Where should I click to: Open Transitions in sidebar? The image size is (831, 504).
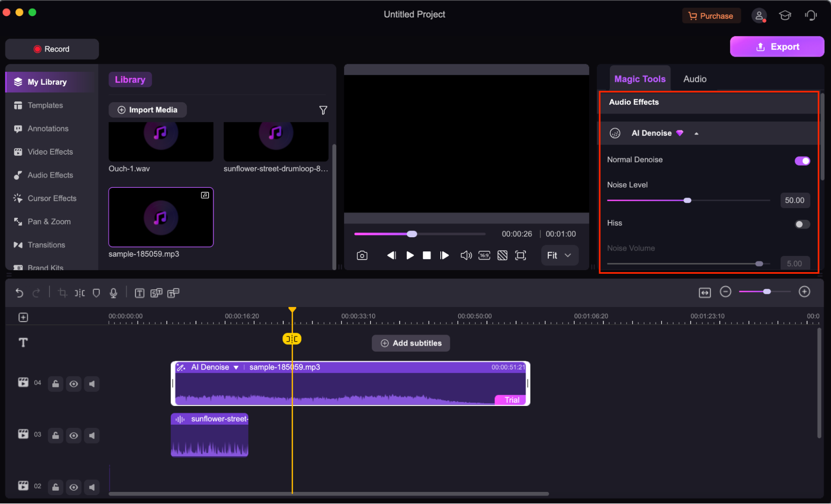click(x=46, y=245)
